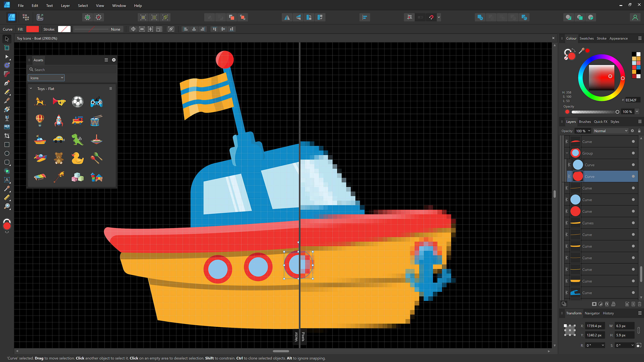Open the Shear value dropdown
The width and height of the screenshot is (644, 362).
pos(632,345)
